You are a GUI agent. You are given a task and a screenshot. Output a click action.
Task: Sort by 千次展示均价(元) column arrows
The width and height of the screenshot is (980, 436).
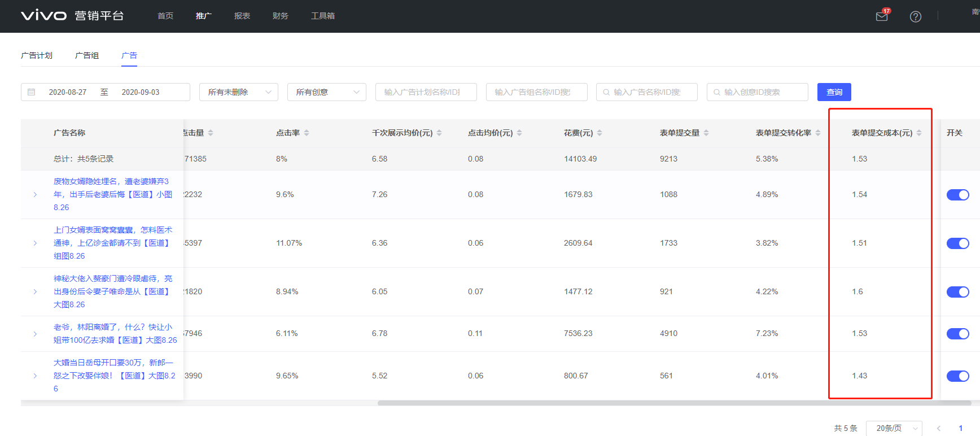(x=439, y=133)
